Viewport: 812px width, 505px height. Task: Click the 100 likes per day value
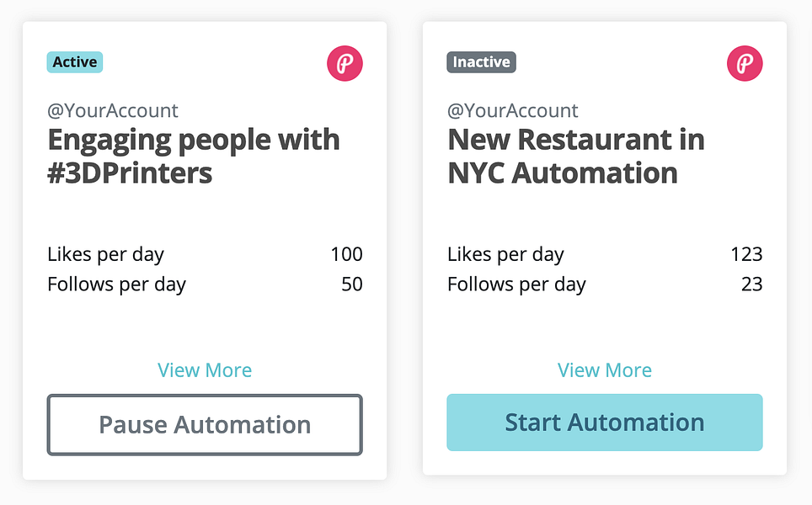346,254
